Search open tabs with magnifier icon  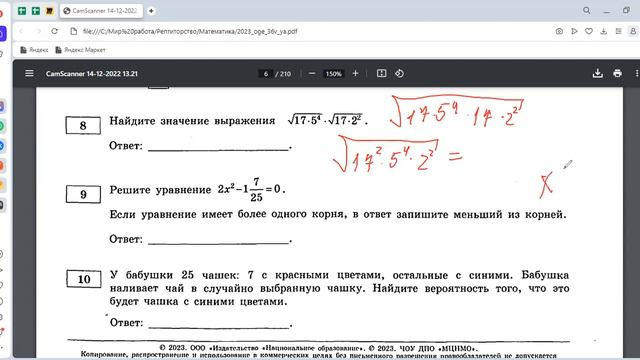point(587,11)
